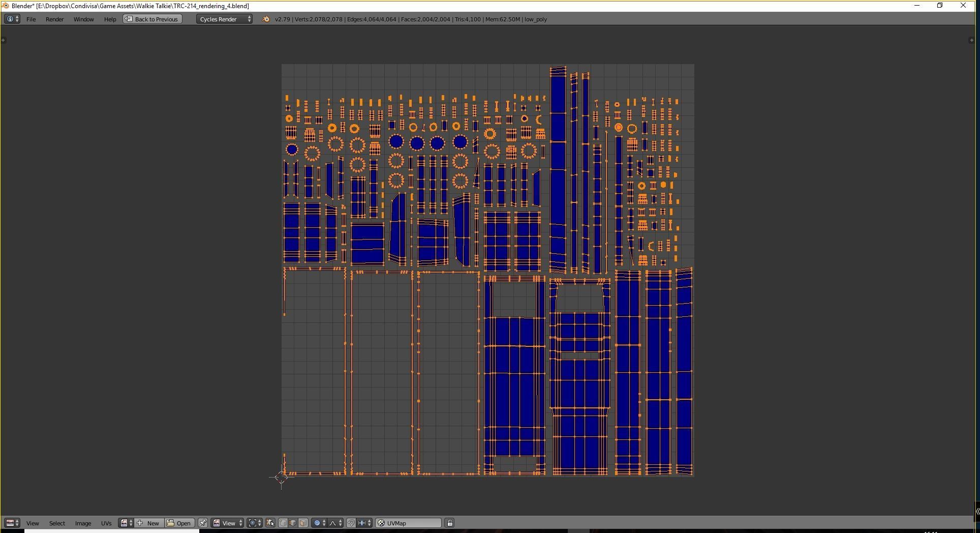
Task: Browse linked images dropdown
Action: (126, 523)
